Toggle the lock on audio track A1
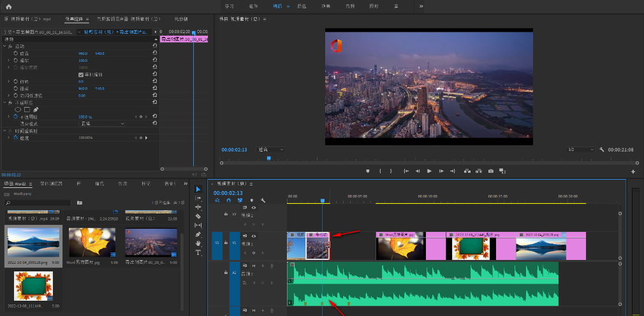The height and width of the screenshot is (316, 644). coord(226,272)
